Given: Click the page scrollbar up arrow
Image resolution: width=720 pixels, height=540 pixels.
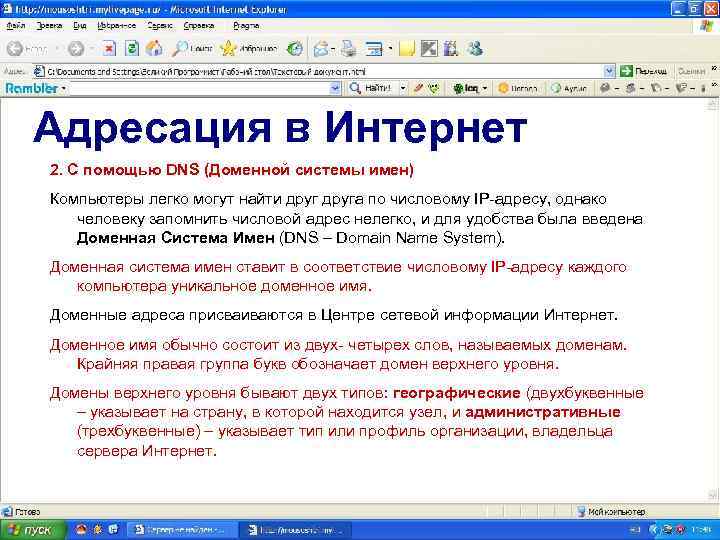Looking at the screenshot, I should (713, 105).
